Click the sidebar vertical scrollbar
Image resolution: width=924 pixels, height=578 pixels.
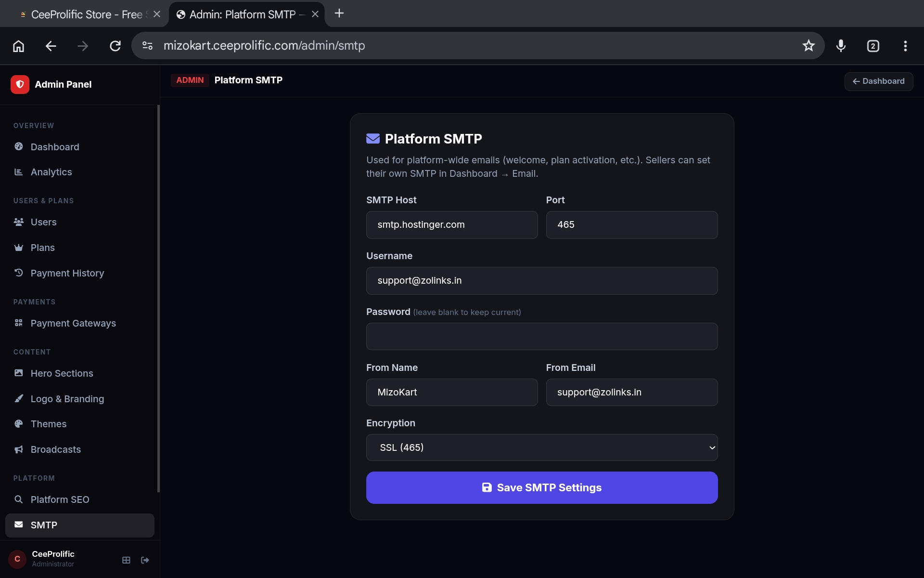click(x=158, y=299)
